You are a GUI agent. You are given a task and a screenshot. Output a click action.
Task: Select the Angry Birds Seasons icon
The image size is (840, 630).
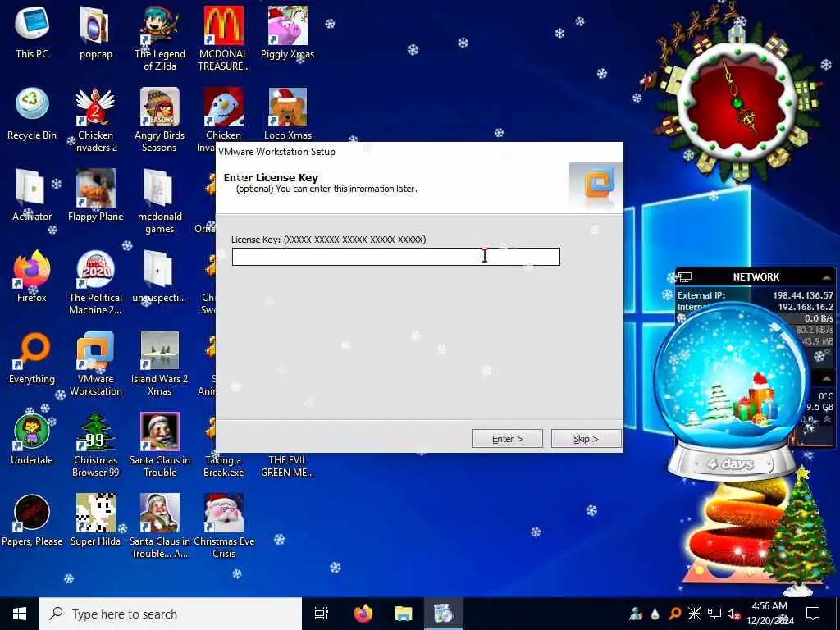point(160,120)
